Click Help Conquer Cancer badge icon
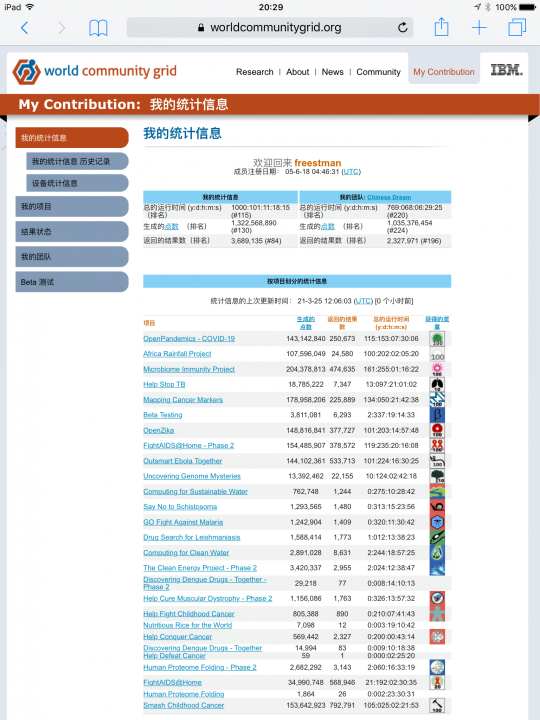The height and width of the screenshot is (720, 540). pos(437,636)
